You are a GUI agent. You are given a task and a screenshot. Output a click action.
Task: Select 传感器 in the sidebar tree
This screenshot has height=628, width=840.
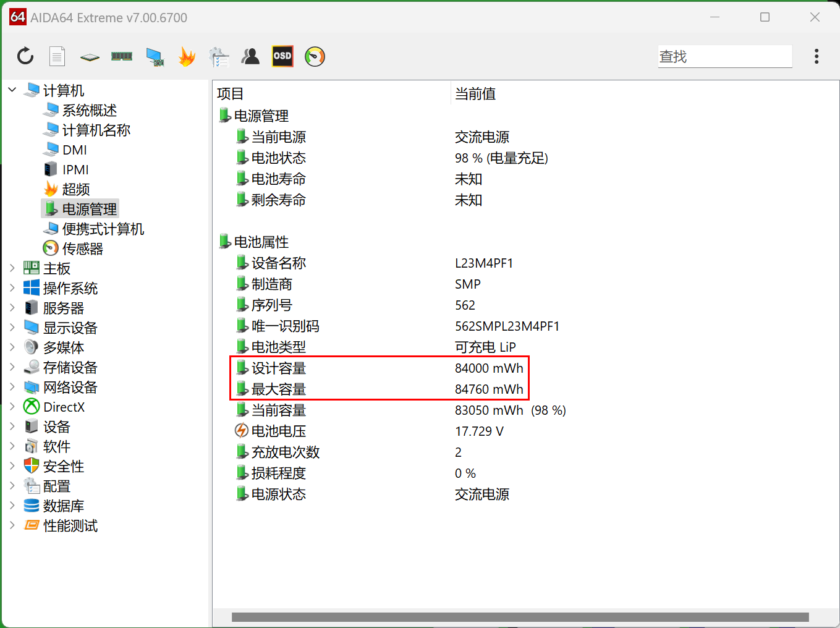[82, 248]
